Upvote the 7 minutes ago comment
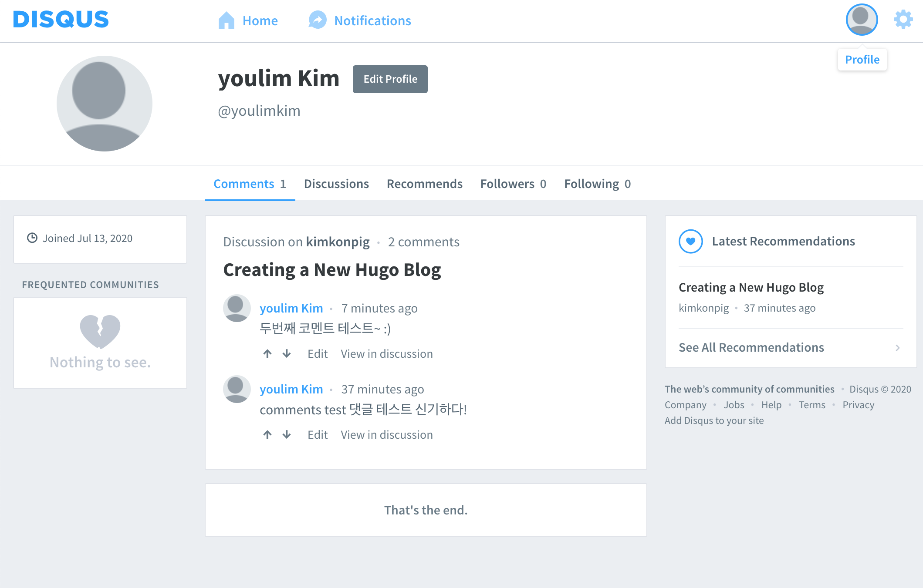Image resolution: width=923 pixels, height=588 pixels. point(267,353)
